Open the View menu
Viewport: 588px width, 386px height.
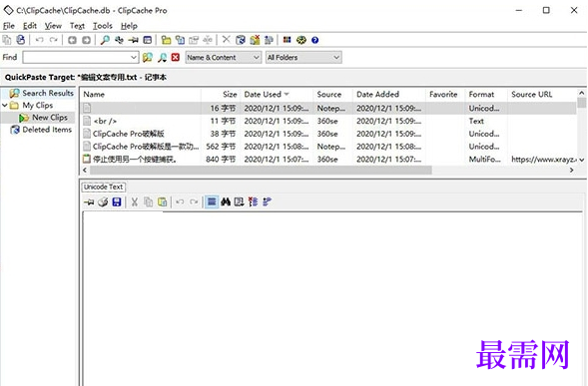click(x=53, y=26)
